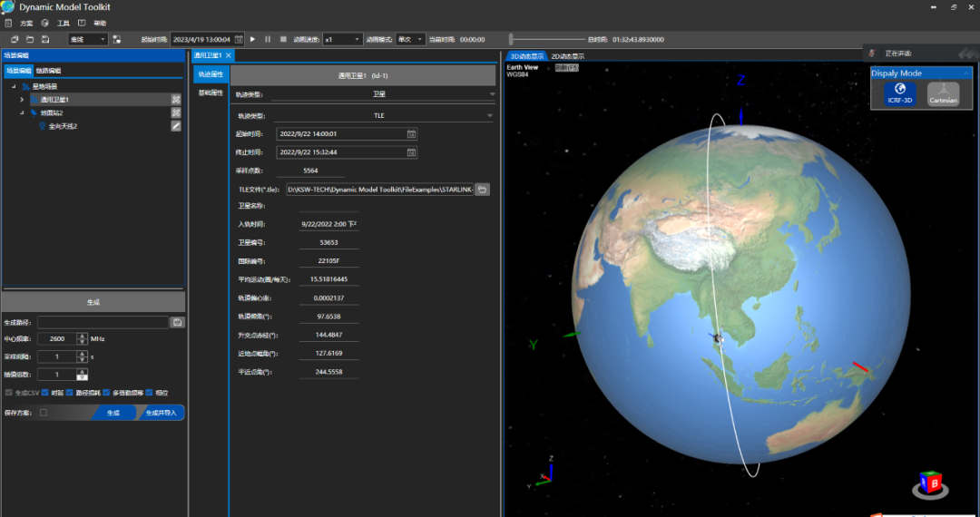Toggle the 时延 checkbox

click(x=45, y=393)
